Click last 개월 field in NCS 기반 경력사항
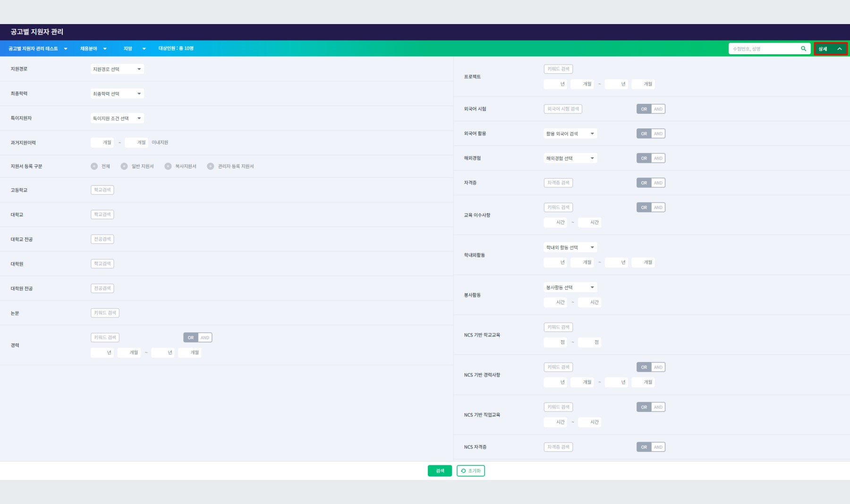The image size is (850, 504). pos(643,382)
